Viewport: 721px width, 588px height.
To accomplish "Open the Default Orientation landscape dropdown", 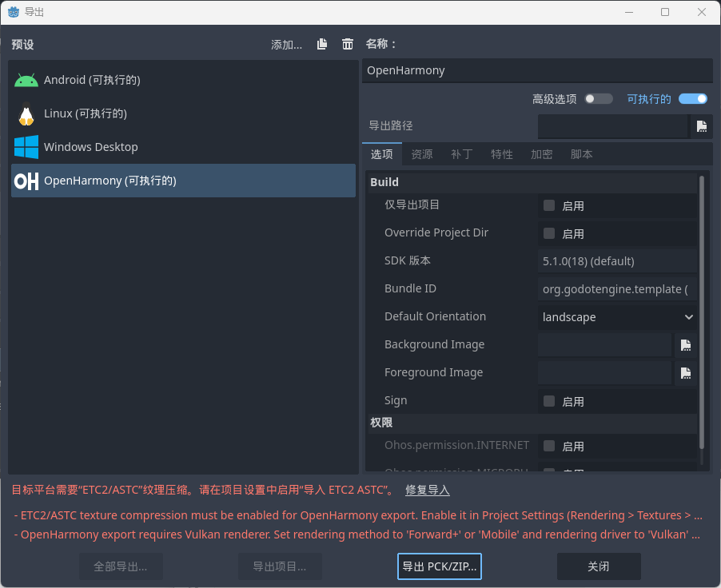I will point(616,317).
